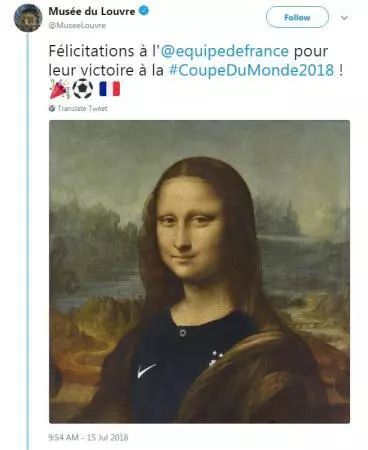Viewport: 368px width, 450px height.
Task: Click the soccer ball emoji
Action: point(83,89)
